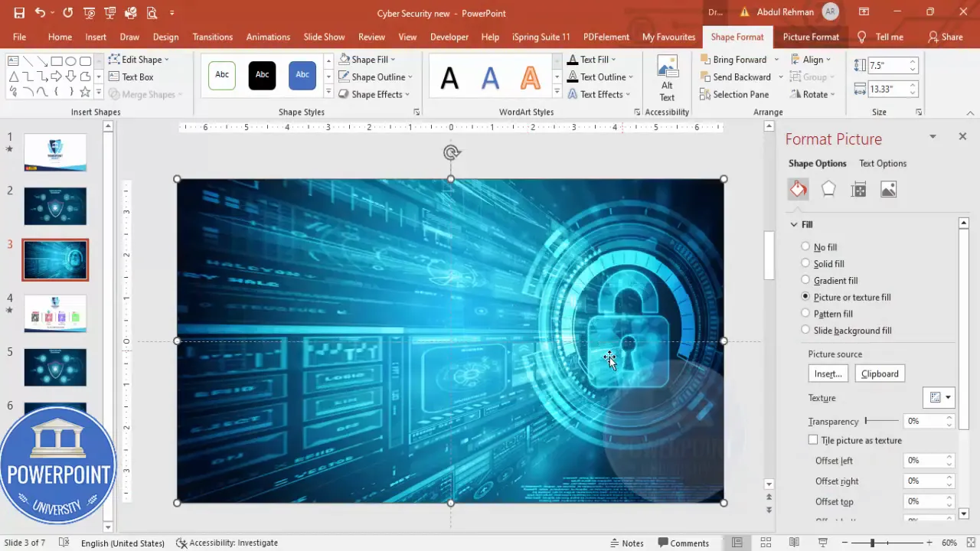Click the Selection Pane button
This screenshot has height=551, width=980.
pyautogui.click(x=734, y=94)
